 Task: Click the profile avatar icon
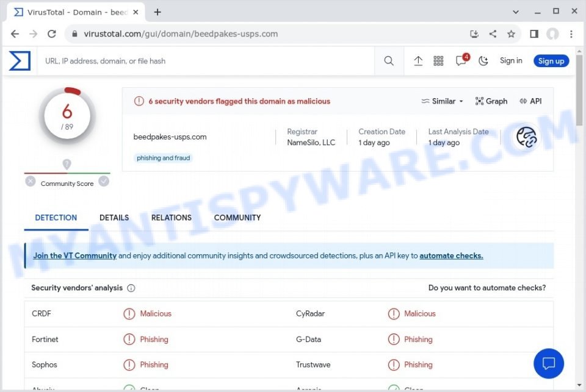coord(553,34)
